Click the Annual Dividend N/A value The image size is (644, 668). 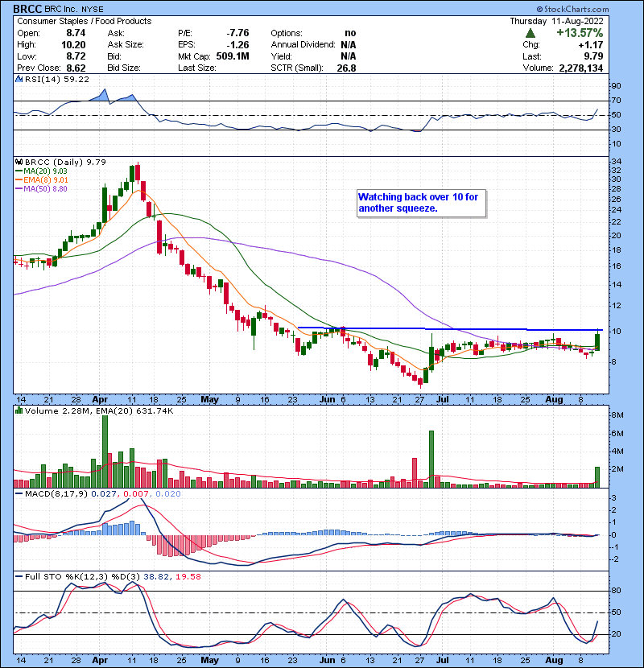(349, 45)
